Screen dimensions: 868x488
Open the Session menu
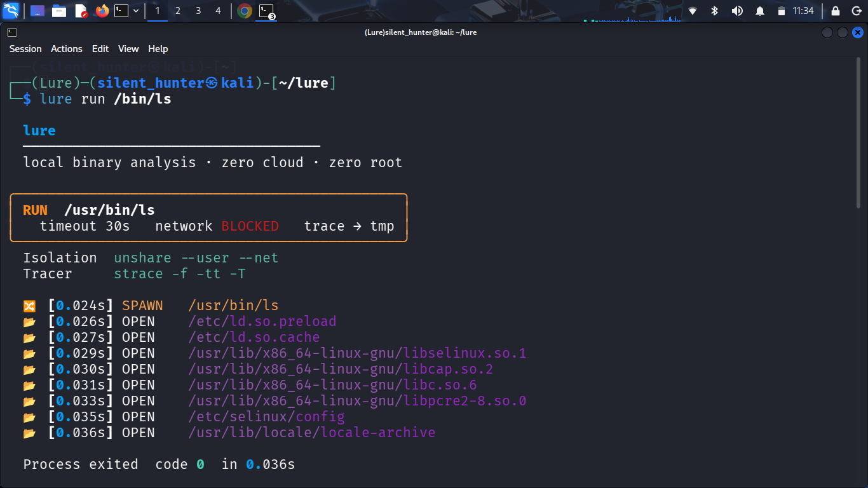click(25, 49)
